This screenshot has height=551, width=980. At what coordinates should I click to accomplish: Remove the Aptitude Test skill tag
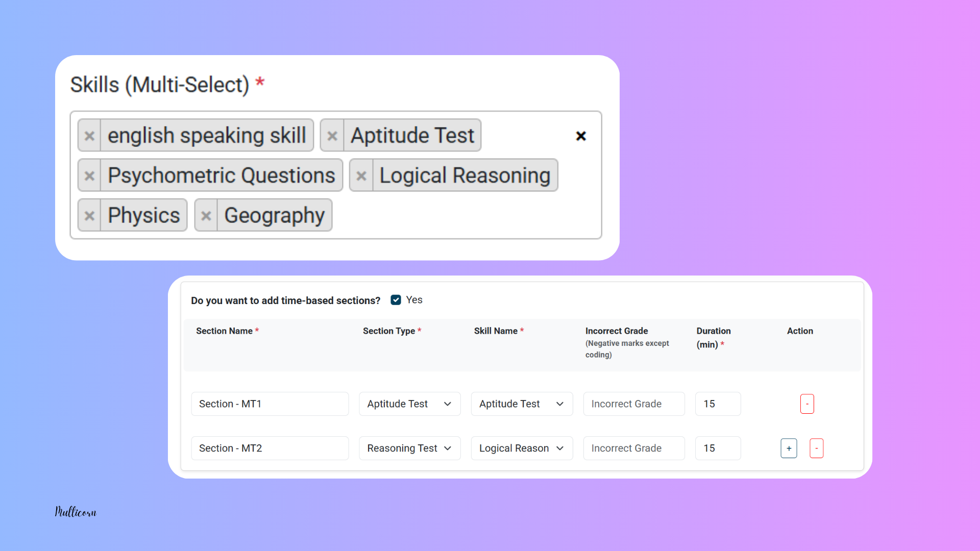(x=332, y=136)
